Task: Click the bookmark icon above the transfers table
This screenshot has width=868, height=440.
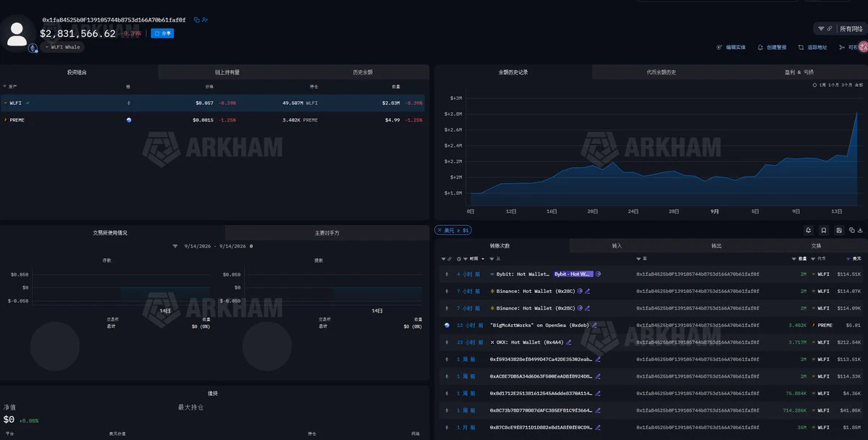Action: click(x=824, y=230)
